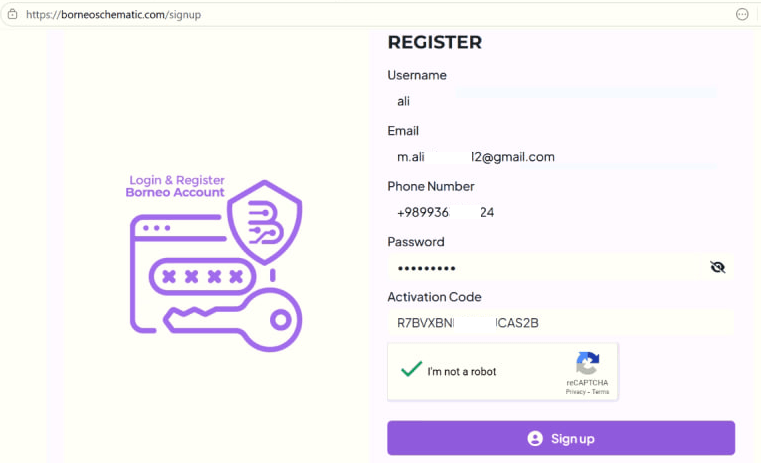761x463 pixels.
Task: Open the three-dot menu in address bar
Action: click(742, 15)
